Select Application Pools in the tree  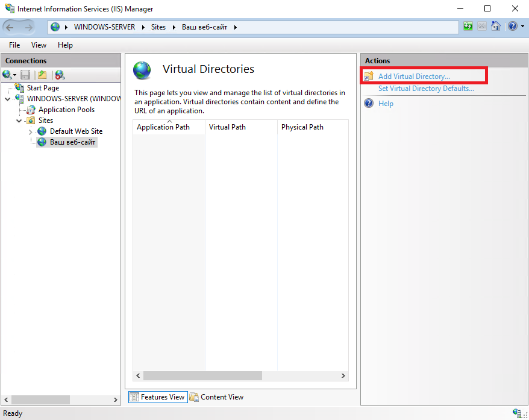66,110
